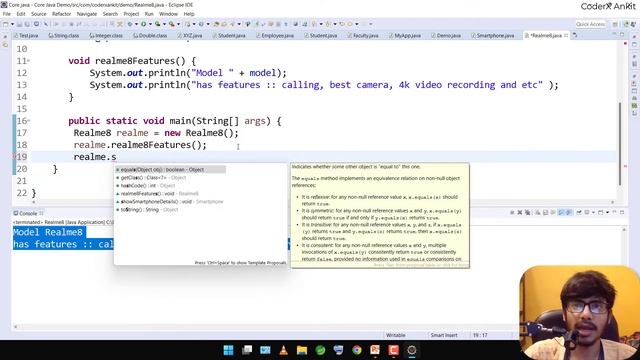Open the Source menu
The width and height of the screenshot is (640, 360).
[x=39, y=14]
